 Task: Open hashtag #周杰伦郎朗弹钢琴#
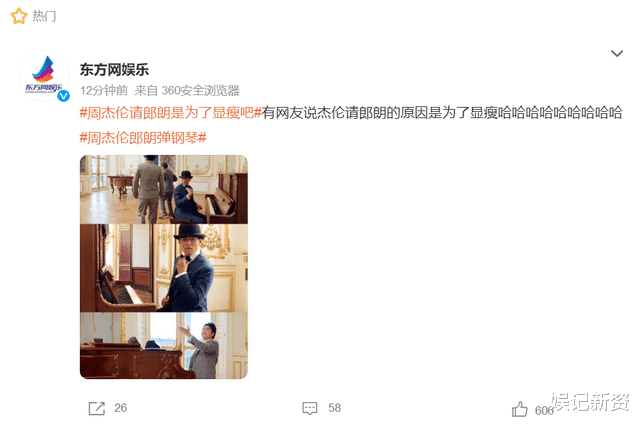[x=143, y=138]
